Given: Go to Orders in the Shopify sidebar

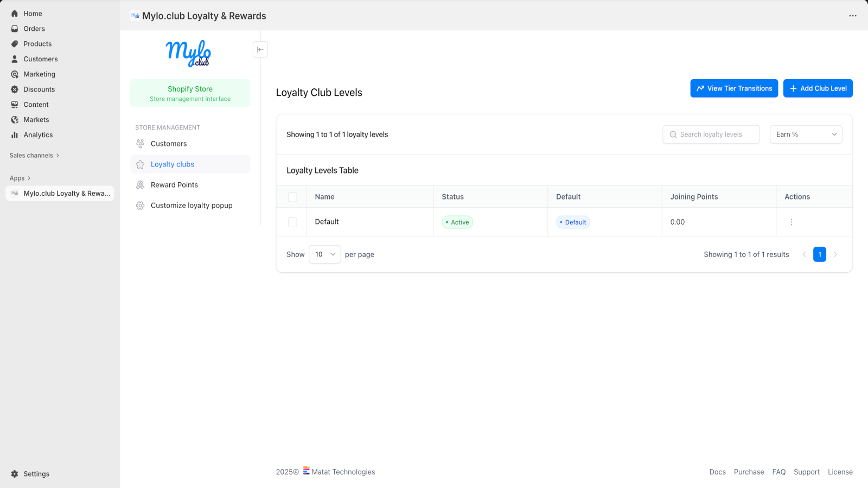Looking at the screenshot, I should pos(34,29).
